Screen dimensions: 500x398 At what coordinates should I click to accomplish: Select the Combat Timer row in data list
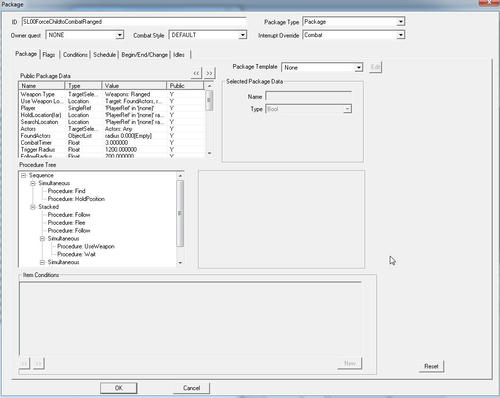[112, 143]
